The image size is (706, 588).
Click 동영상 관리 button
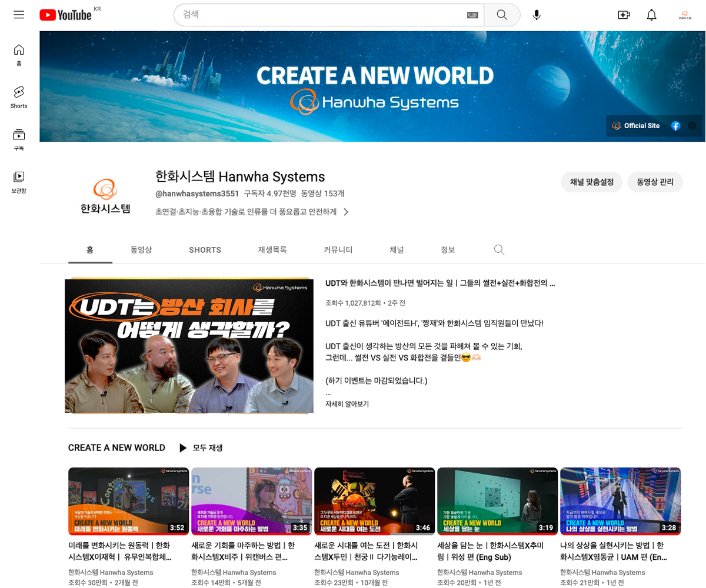[655, 182]
